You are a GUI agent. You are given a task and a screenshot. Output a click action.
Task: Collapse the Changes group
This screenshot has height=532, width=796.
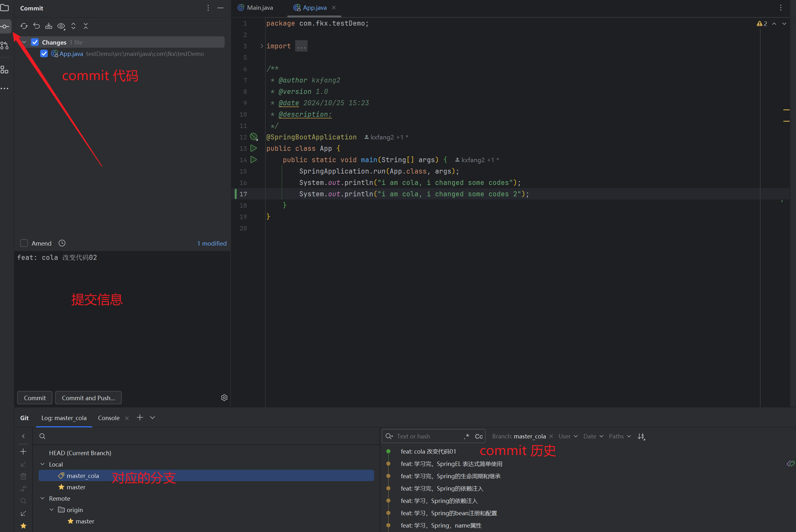(x=24, y=42)
